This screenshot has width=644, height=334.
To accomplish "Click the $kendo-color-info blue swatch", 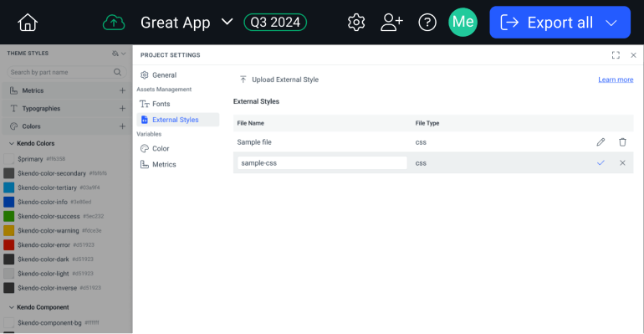I will tap(8, 202).
